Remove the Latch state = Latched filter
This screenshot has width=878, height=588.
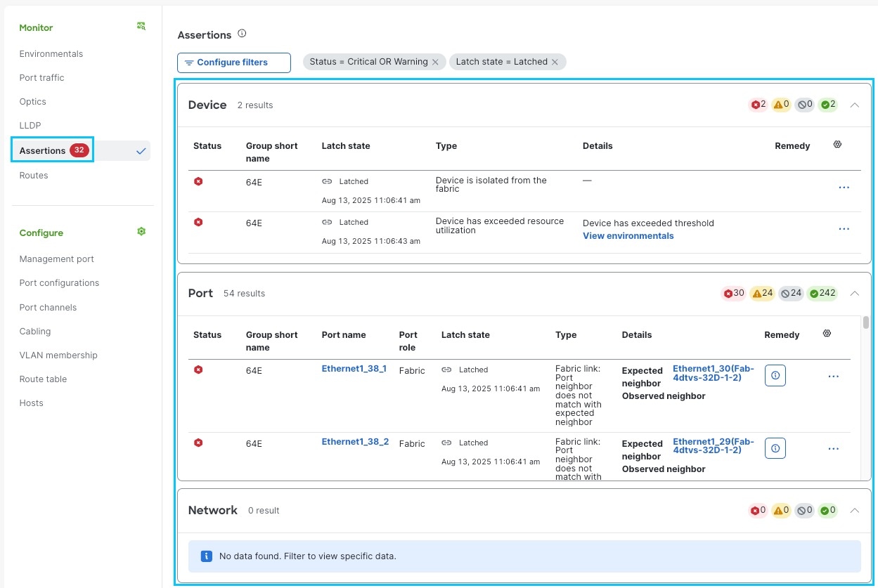coord(555,62)
